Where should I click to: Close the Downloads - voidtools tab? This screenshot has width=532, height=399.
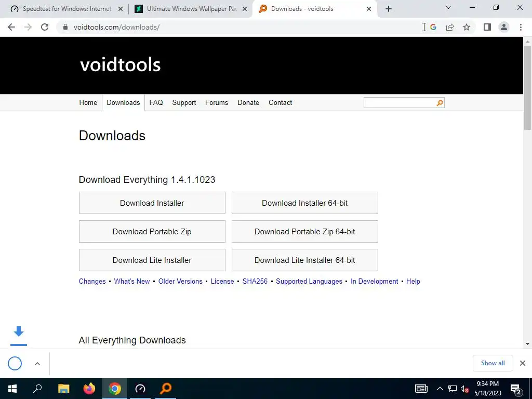pos(369,9)
